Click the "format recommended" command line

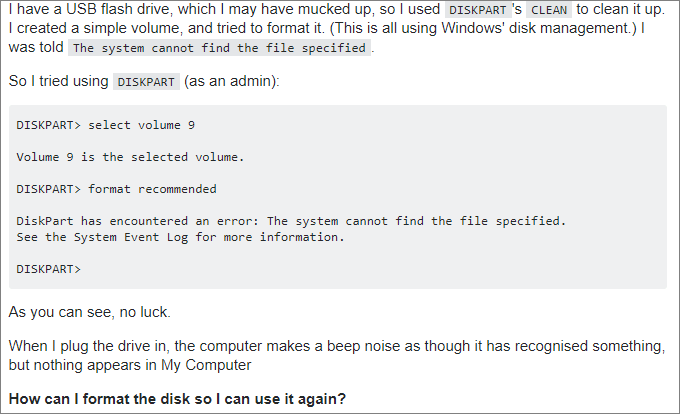(x=116, y=189)
